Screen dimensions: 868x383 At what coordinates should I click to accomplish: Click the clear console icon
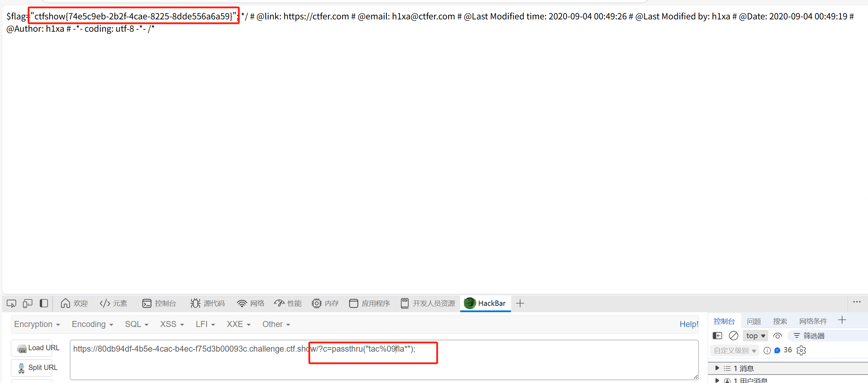(733, 336)
